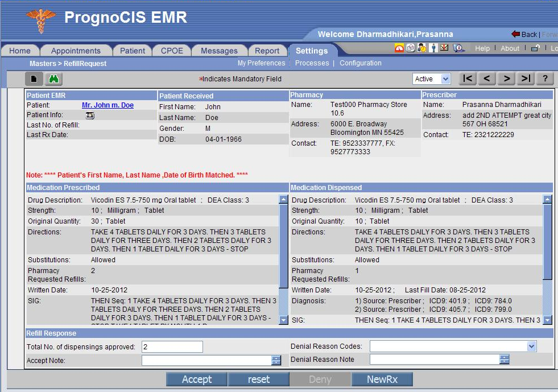Click the red Back arrow icon
The image size is (558, 392).
pos(516,34)
